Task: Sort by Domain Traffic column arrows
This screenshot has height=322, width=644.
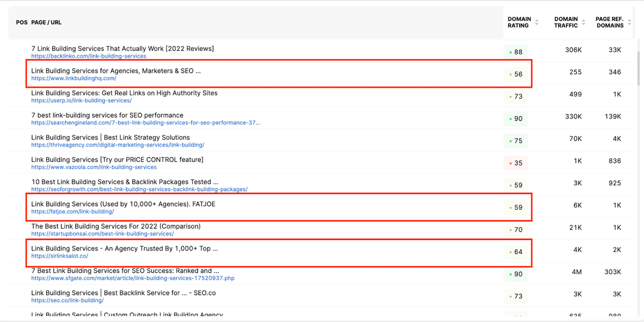Action: 584,22
